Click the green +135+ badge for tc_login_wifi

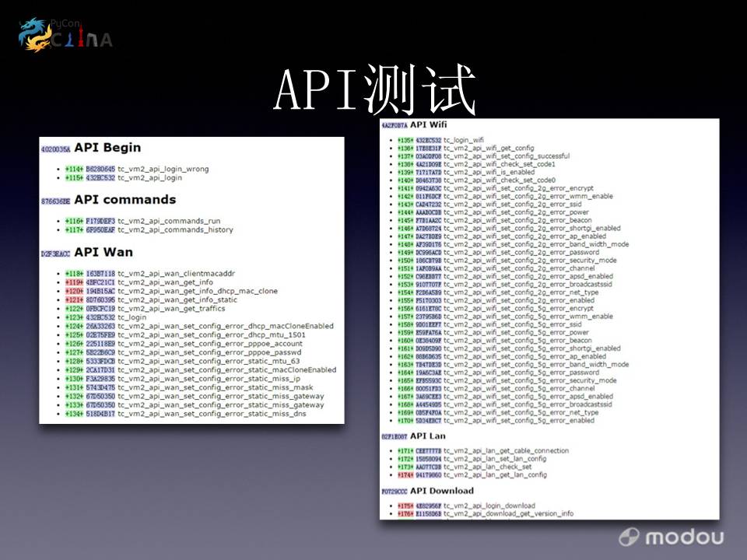click(406, 140)
